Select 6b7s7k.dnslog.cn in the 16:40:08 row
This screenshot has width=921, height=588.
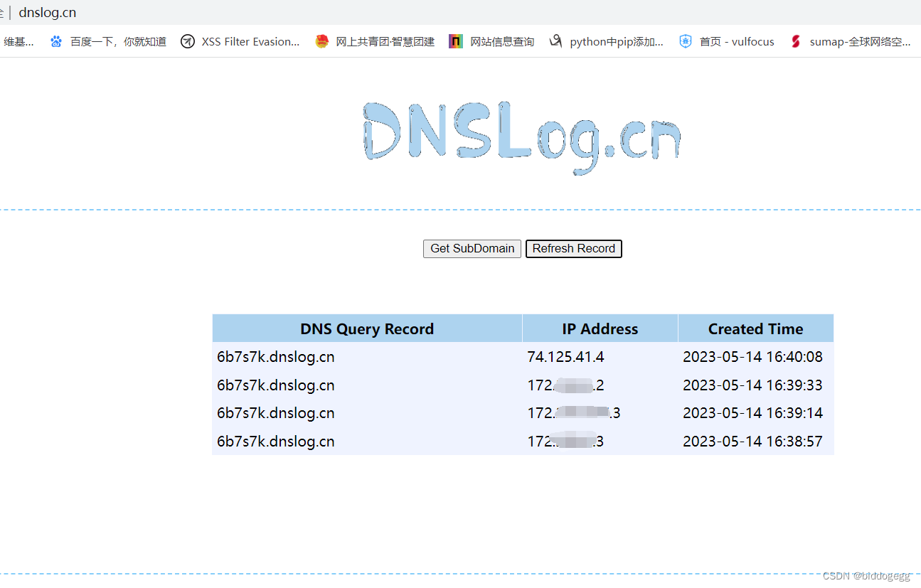(x=276, y=357)
